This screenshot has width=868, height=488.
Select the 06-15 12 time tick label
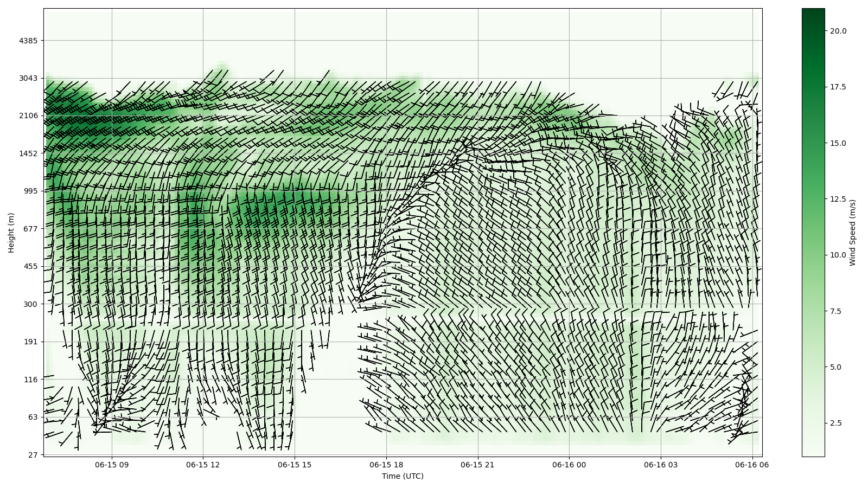pos(203,465)
